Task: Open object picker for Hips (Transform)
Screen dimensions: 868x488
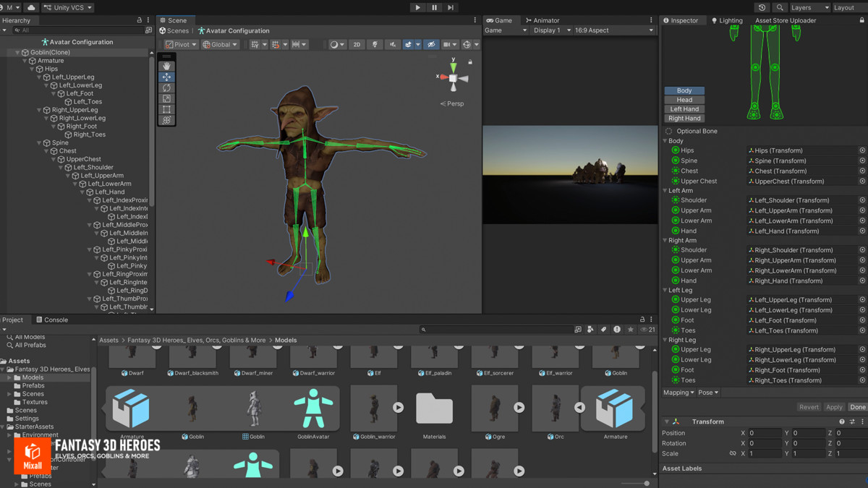Action: click(x=862, y=150)
